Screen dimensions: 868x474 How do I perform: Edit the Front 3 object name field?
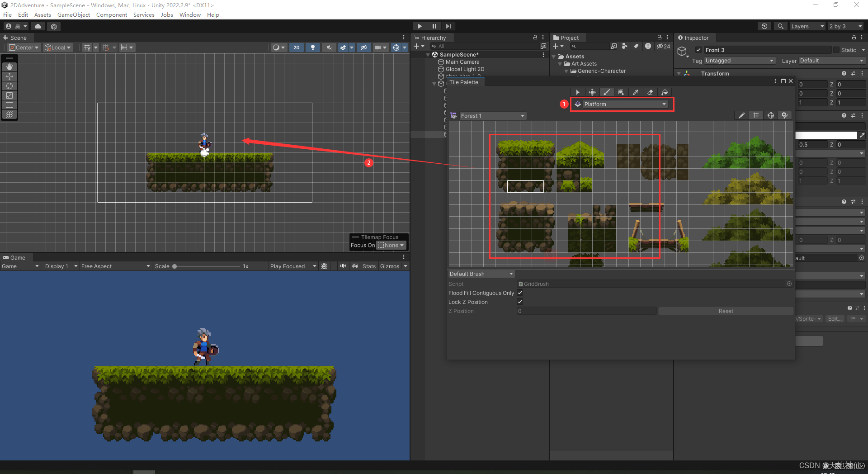click(768, 50)
